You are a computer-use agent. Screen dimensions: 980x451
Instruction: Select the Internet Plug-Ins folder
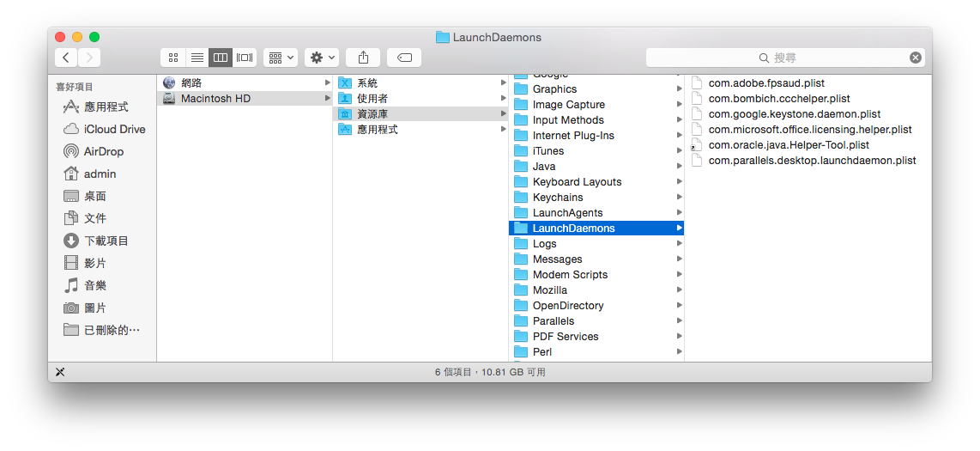point(596,135)
